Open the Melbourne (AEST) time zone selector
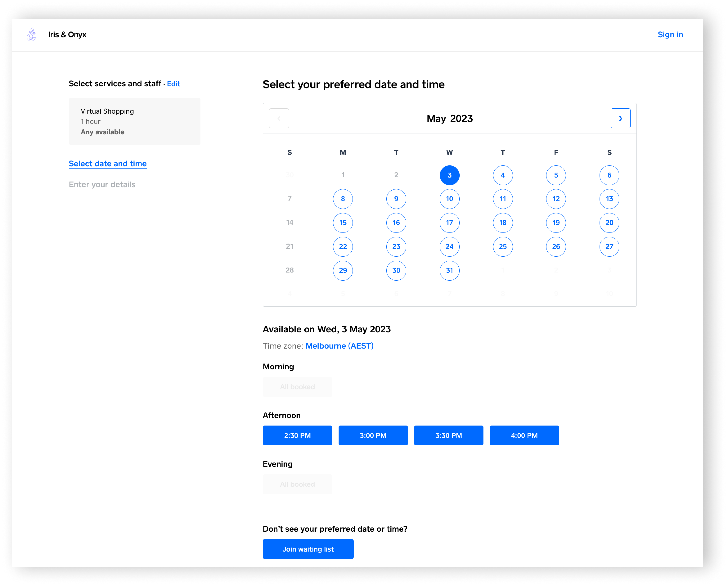The width and height of the screenshot is (728, 586). [x=339, y=346]
